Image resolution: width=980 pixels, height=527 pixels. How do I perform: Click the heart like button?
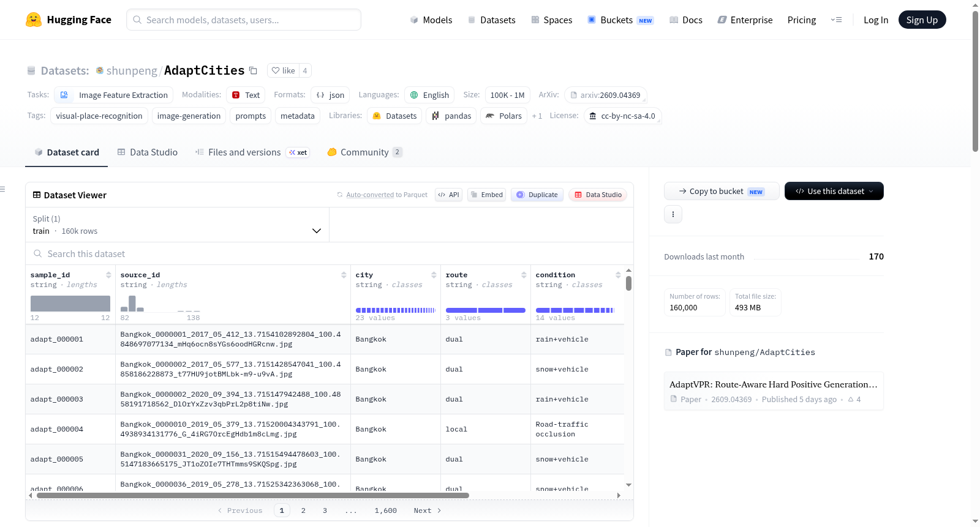point(283,70)
